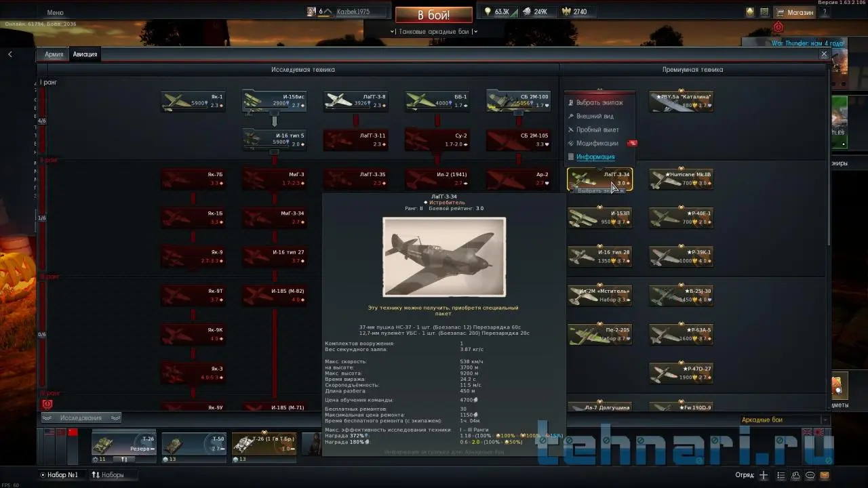Choose the Набор №1 preset

click(x=60, y=475)
